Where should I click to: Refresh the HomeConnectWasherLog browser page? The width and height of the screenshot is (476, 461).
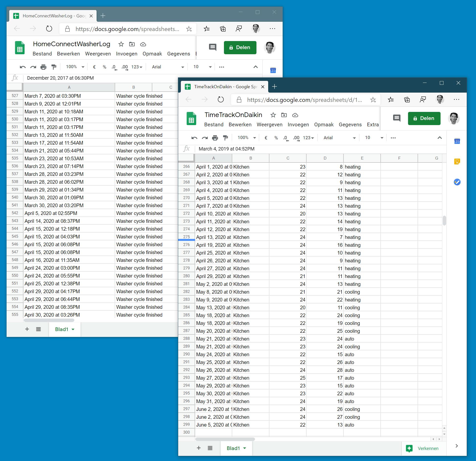[x=49, y=29]
